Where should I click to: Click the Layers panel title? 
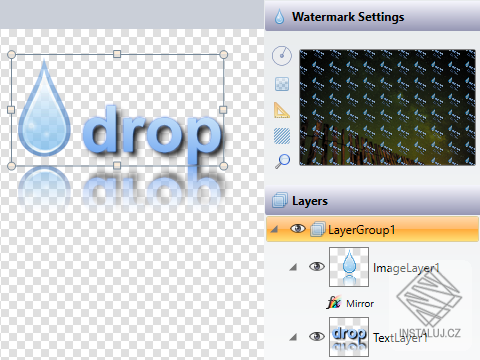click(310, 201)
